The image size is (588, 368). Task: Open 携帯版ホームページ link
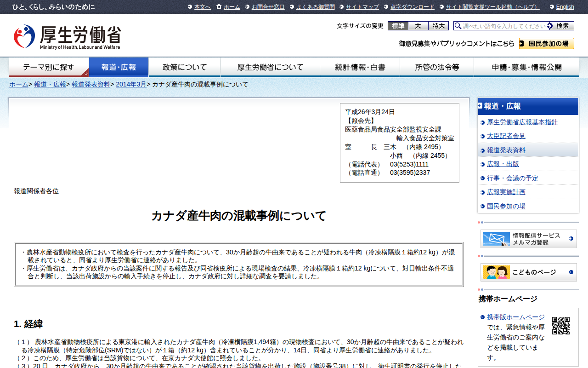(x=516, y=317)
